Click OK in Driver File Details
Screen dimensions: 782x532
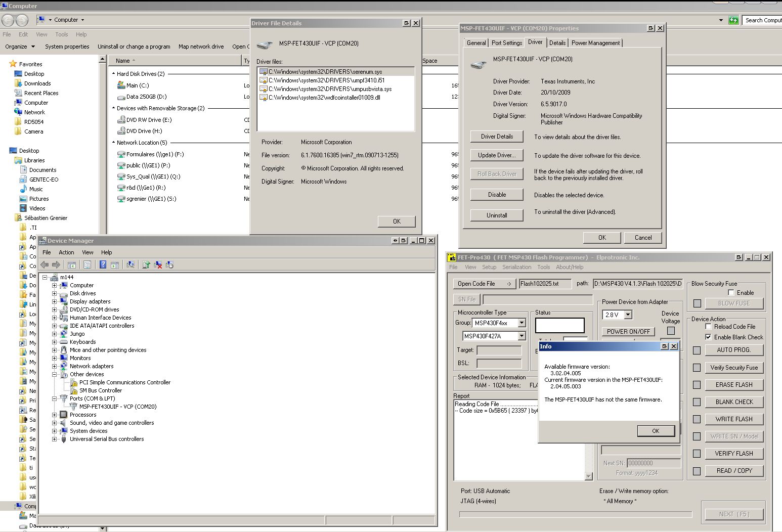coord(397,221)
